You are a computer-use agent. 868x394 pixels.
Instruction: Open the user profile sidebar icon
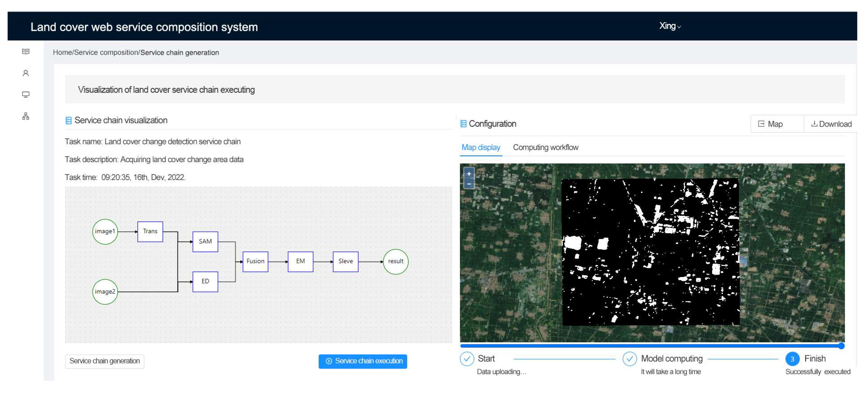pyautogui.click(x=26, y=73)
